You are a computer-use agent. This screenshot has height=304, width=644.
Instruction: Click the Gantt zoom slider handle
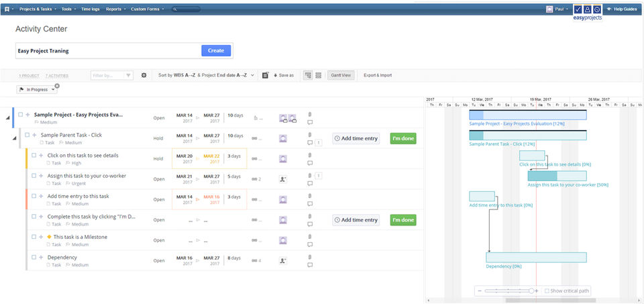531,291
